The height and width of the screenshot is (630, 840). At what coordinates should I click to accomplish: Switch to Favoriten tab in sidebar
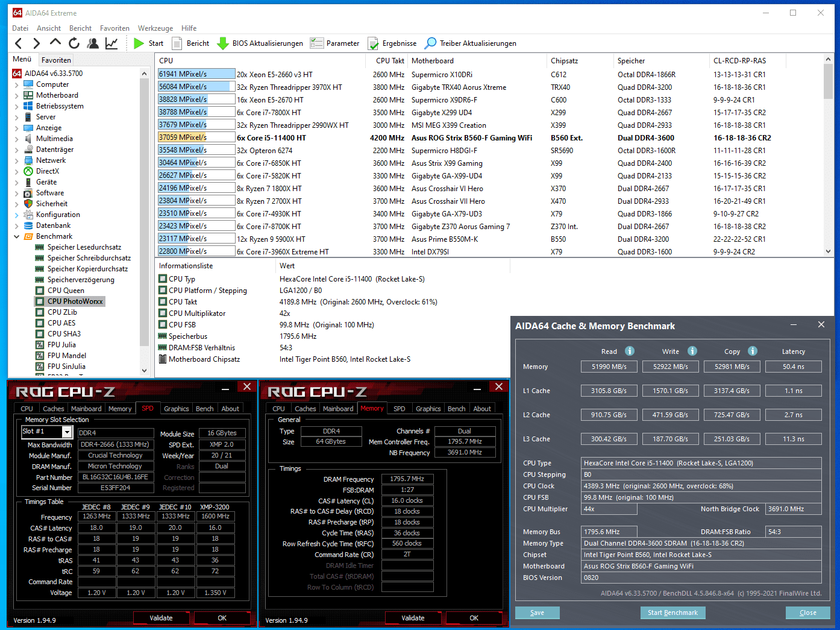pyautogui.click(x=56, y=60)
